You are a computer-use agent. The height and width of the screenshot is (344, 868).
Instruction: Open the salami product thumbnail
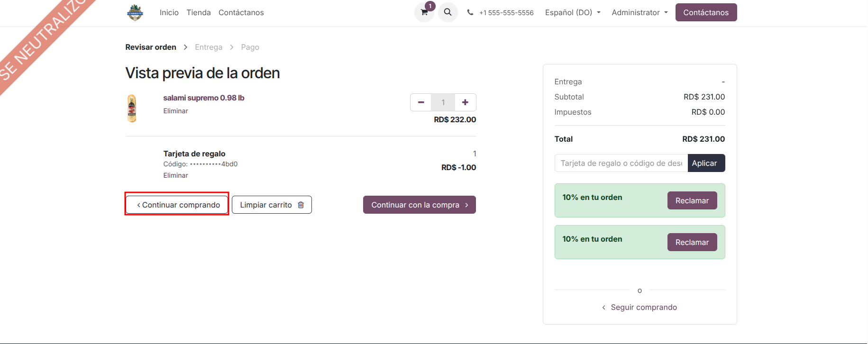132,108
